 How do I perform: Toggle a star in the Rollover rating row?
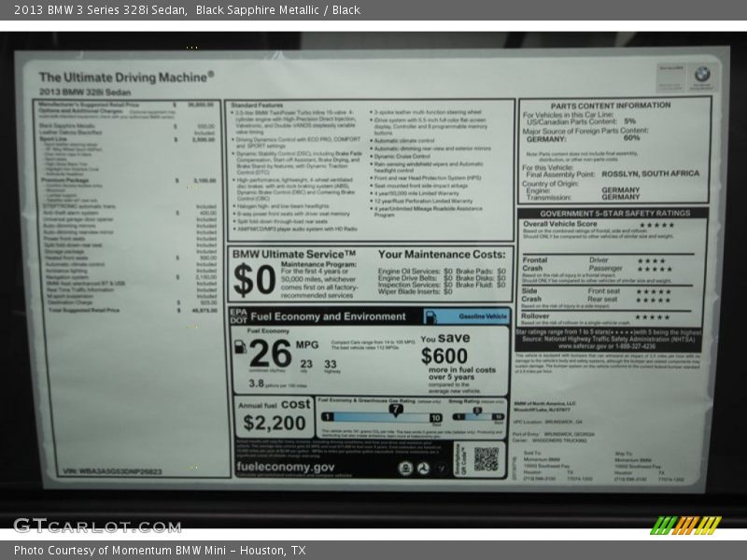point(653,315)
